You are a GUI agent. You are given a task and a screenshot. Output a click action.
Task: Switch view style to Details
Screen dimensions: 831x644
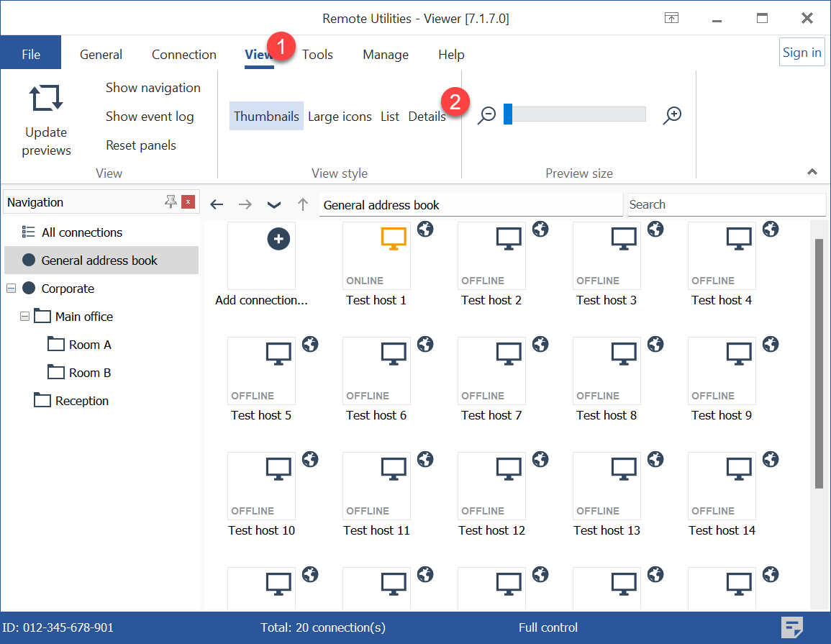[x=427, y=117]
